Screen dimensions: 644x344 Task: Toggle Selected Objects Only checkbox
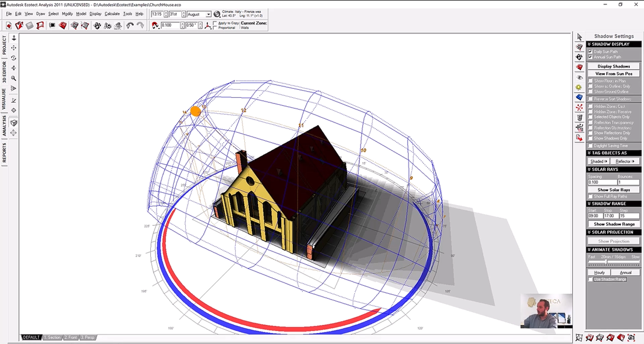[590, 117]
